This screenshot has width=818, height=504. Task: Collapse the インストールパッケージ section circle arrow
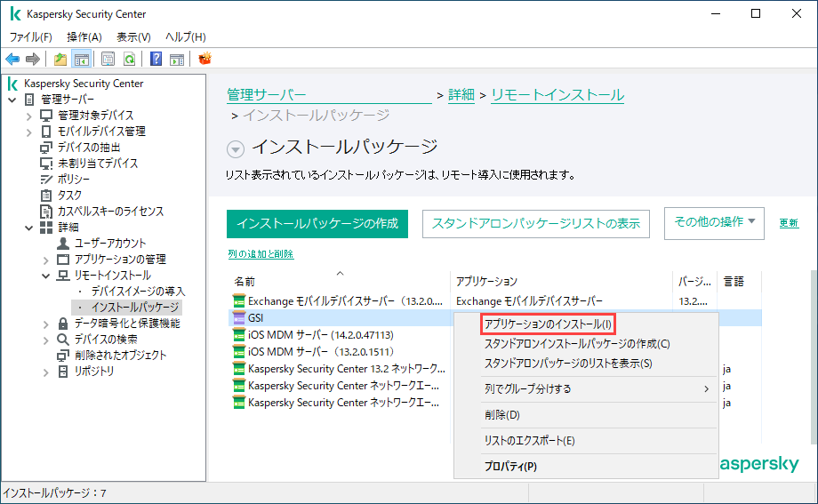[236, 149]
